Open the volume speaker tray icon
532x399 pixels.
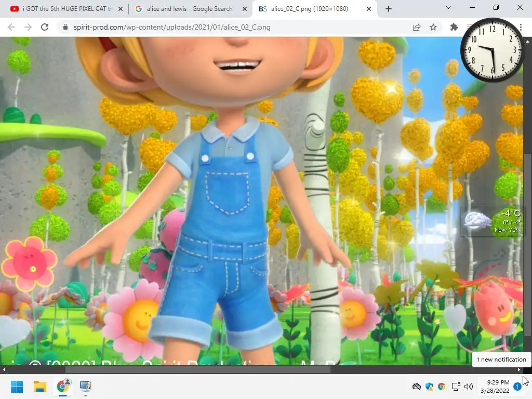click(x=469, y=387)
